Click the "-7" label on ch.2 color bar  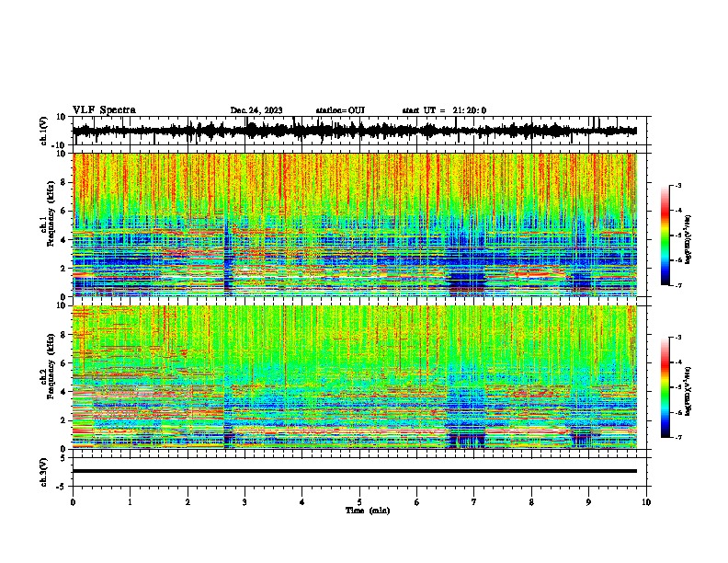pyautogui.click(x=677, y=437)
